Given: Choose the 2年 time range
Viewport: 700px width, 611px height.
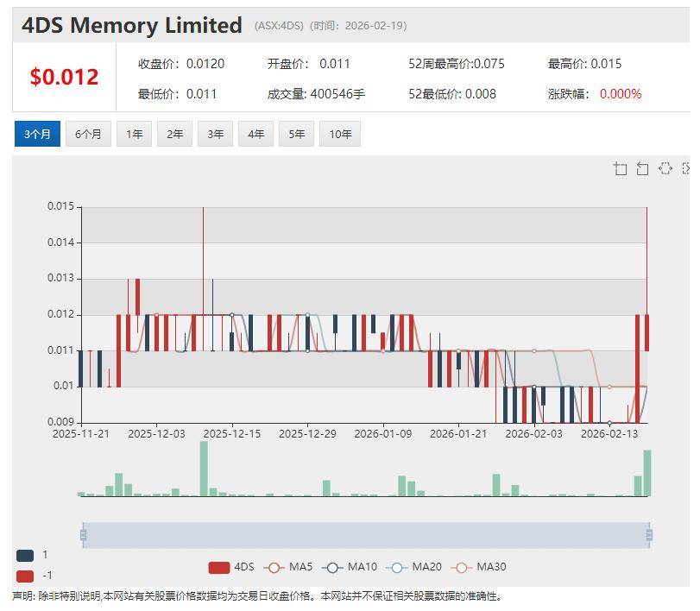Looking at the screenshot, I should 174,134.
